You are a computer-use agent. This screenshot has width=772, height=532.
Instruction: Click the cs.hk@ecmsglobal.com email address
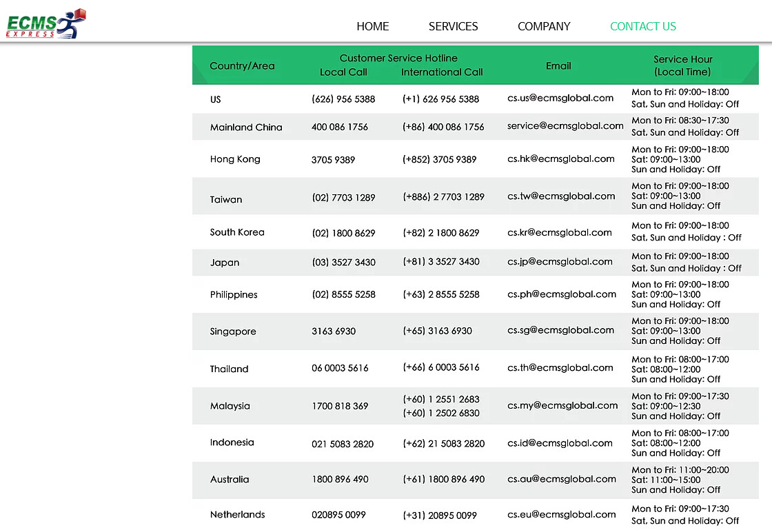[560, 158]
